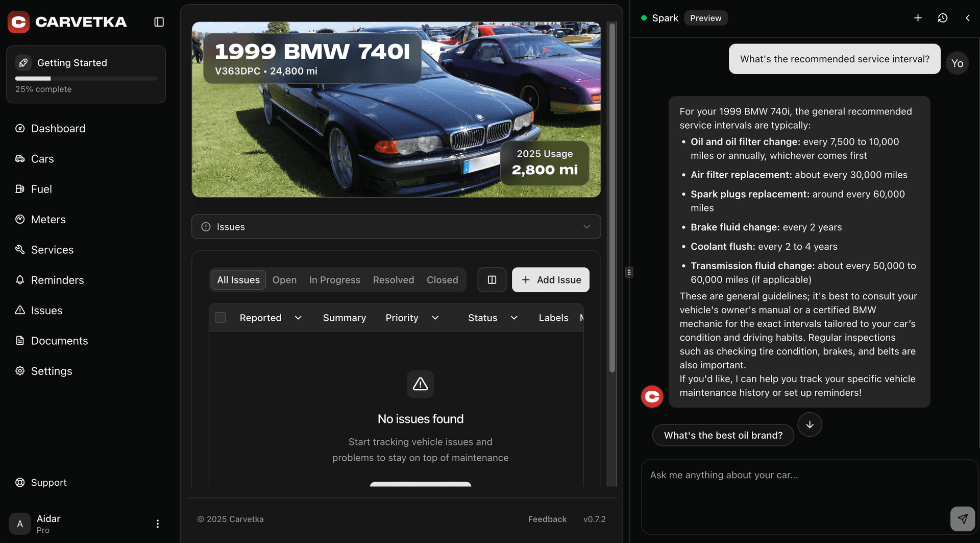Click the 1999 BMW 740i car photo
Screen dimensions: 980x543
tap(396, 109)
